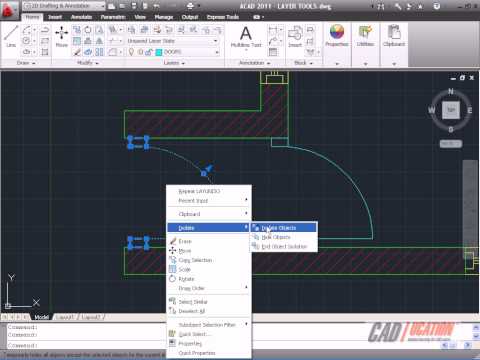Expand the Layers panel
480x360 pixels.
[x=175, y=63]
